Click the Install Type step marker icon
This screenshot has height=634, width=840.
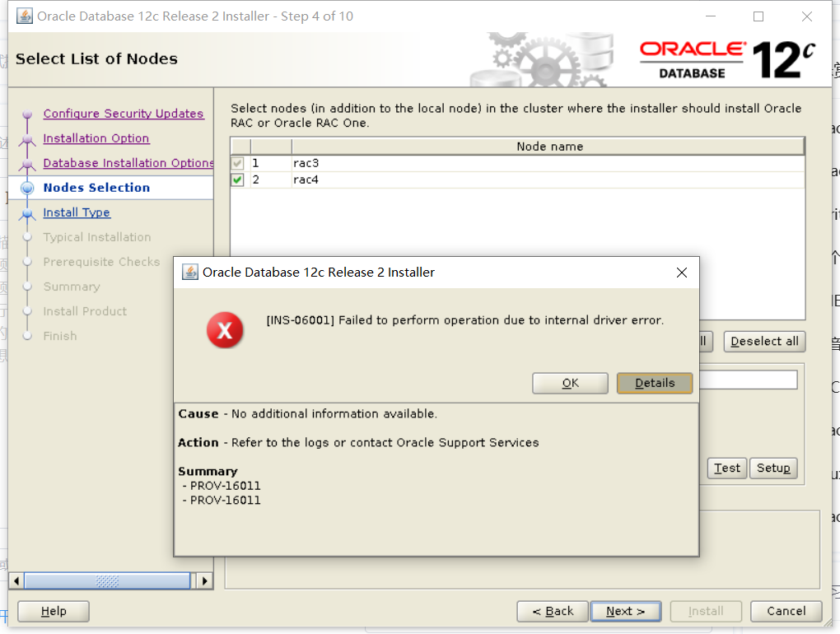[27, 214]
